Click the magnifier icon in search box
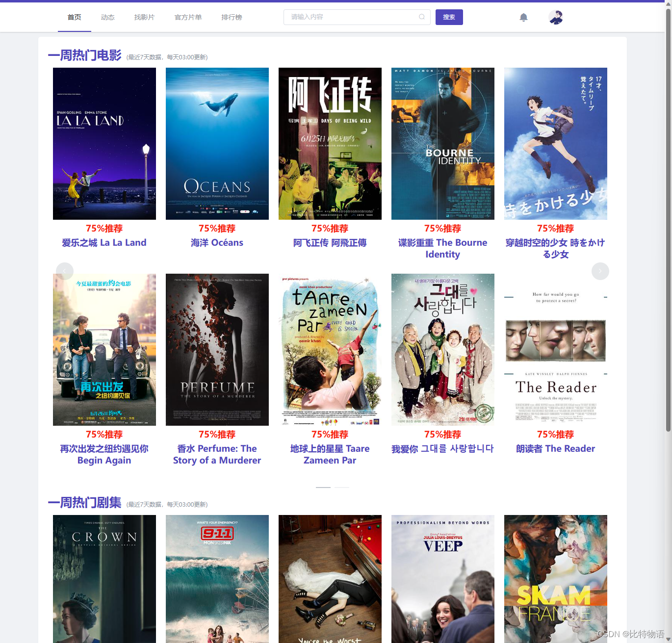Viewport: 672px width, 643px height. coord(422,17)
